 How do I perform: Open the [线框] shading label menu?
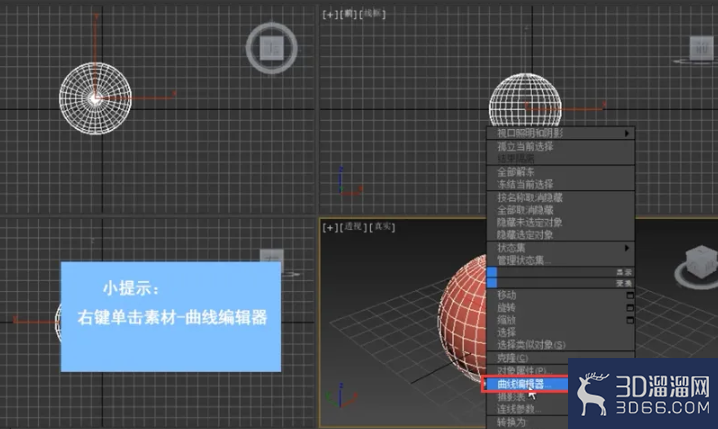[x=372, y=14]
